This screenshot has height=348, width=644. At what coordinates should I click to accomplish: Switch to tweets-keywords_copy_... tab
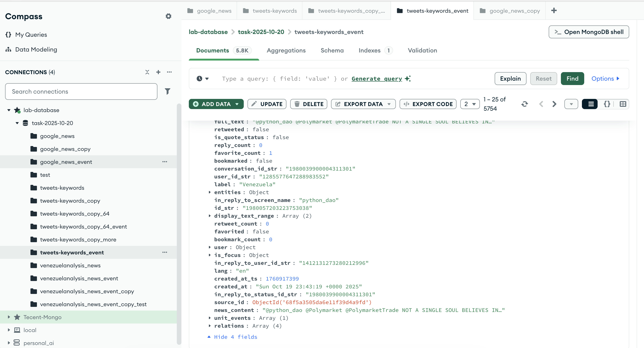point(346,11)
